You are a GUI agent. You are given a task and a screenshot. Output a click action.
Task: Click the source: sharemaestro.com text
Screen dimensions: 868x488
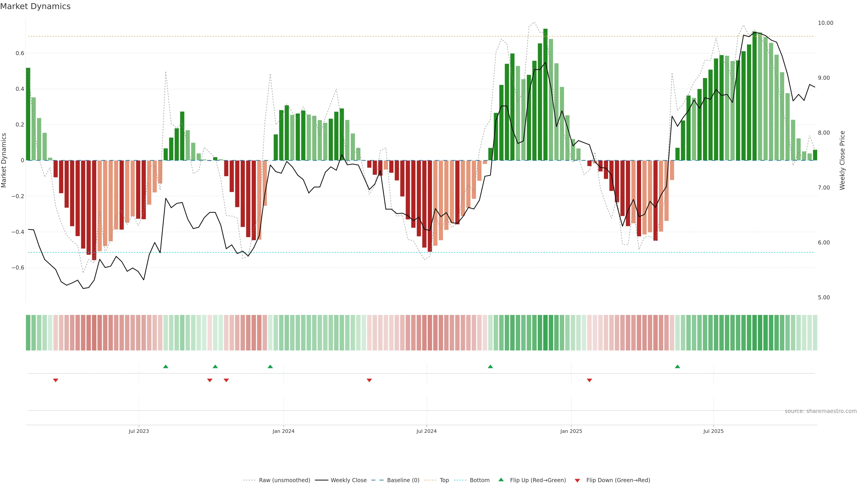821,411
